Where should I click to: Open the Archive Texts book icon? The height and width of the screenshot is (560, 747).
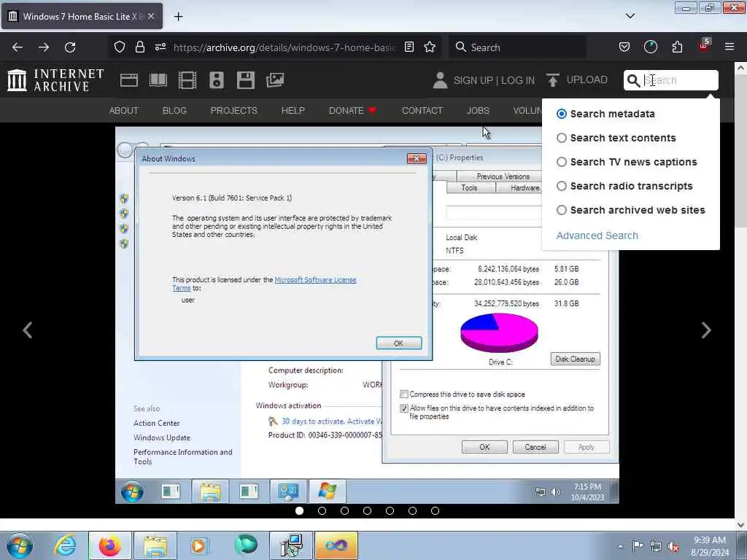click(x=158, y=80)
